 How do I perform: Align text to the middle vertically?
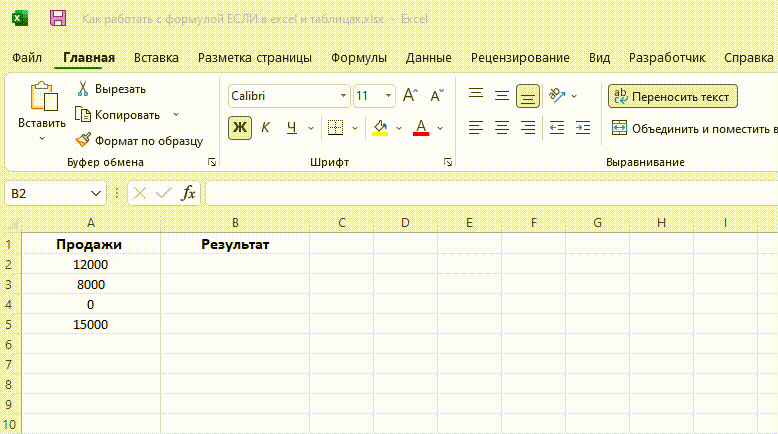pos(502,96)
